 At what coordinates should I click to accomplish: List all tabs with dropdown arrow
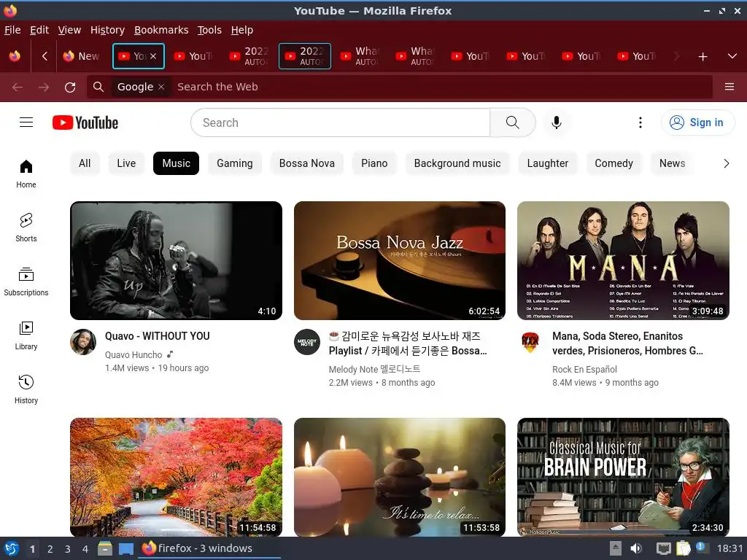(x=732, y=56)
